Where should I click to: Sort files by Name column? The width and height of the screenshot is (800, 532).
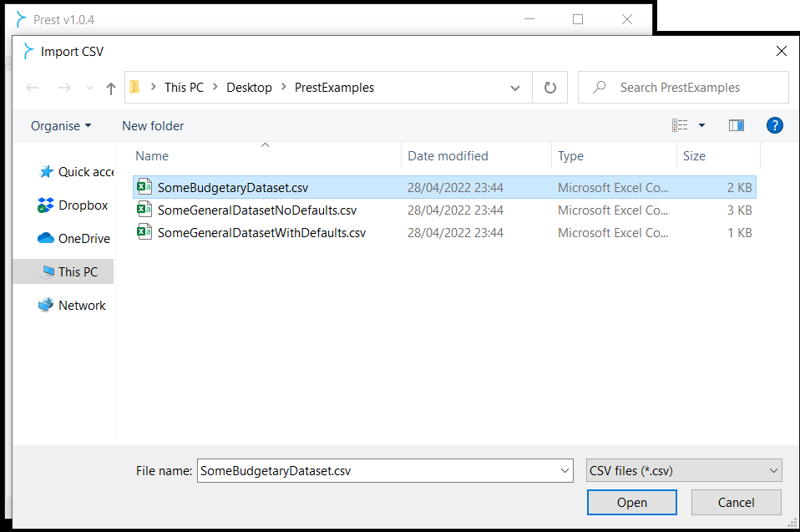[267, 156]
